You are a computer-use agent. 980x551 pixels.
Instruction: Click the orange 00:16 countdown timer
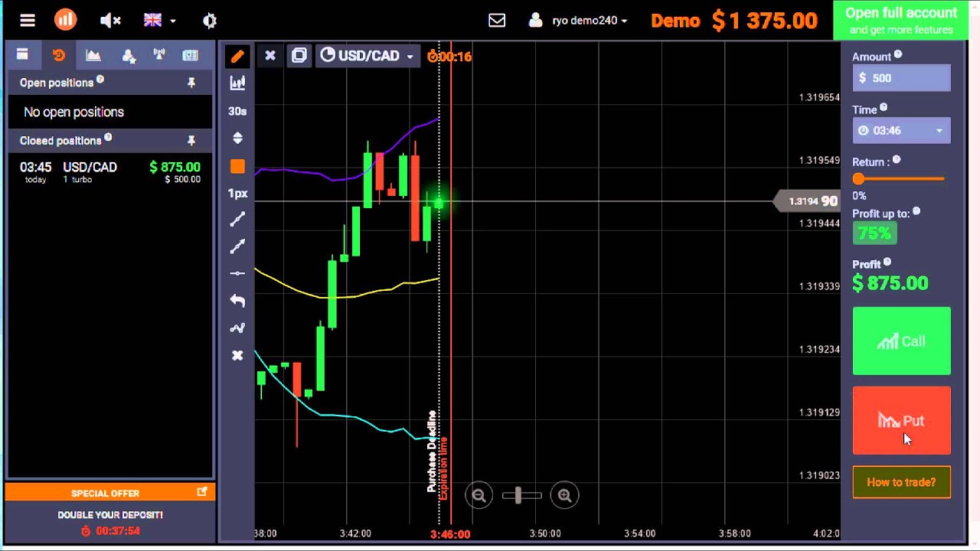pos(450,56)
